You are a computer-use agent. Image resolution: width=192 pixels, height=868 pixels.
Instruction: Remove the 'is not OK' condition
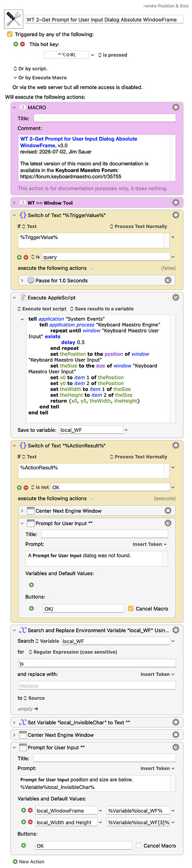(26, 487)
